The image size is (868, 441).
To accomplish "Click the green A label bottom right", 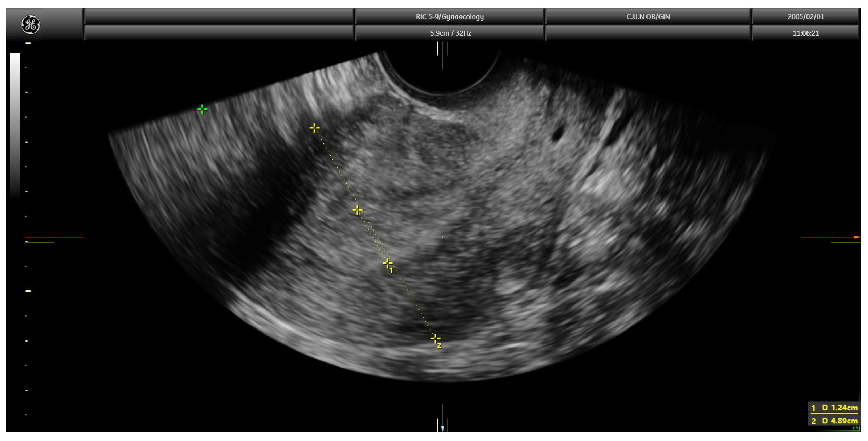I will (855, 427).
